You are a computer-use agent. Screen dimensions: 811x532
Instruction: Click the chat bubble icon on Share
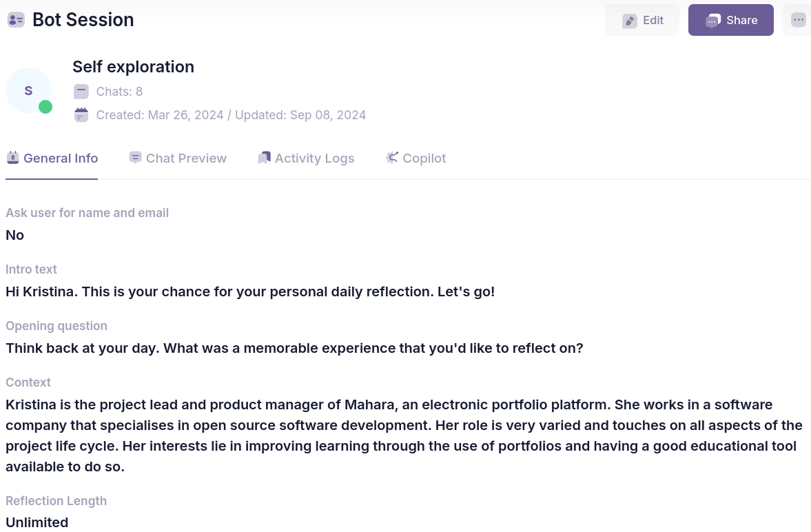point(713,21)
